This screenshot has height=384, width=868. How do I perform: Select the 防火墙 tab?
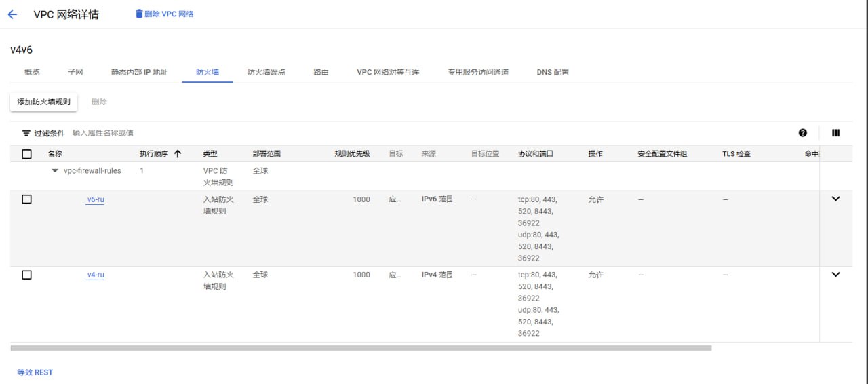[x=208, y=72]
